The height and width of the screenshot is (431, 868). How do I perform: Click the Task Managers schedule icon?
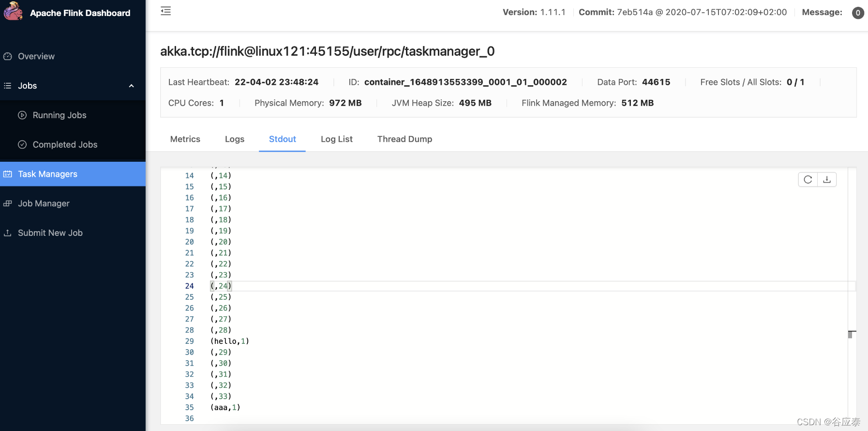[8, 174]
